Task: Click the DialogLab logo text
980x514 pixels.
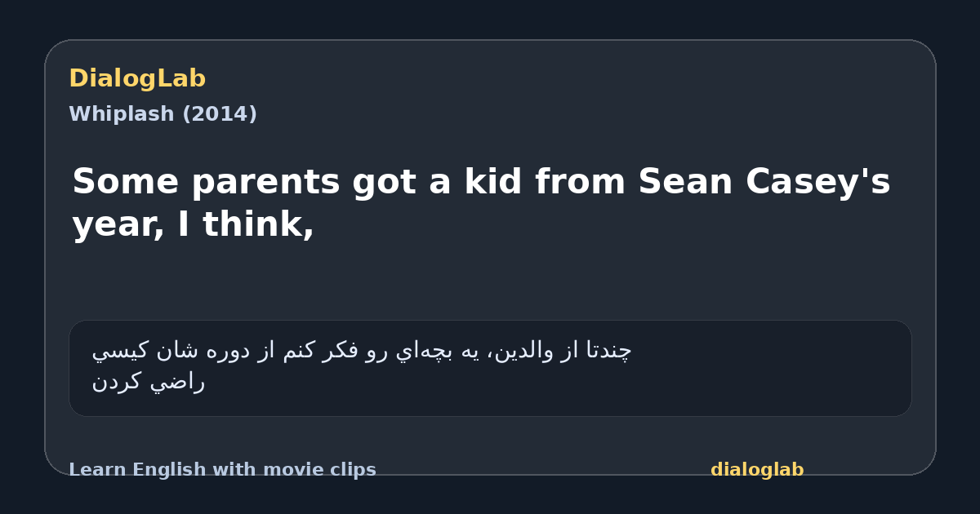Action: pyautogui.click(x=137, y=79)
